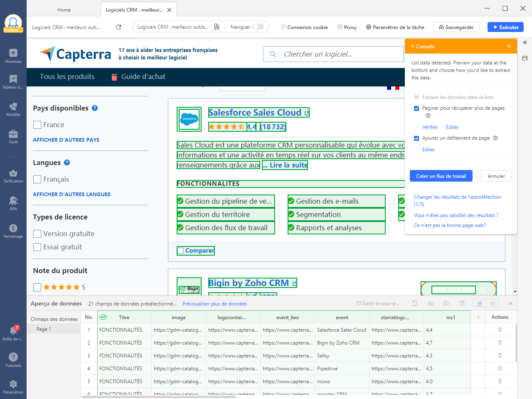
Task: Add a new field with the plus column icon
Action: 478,317
